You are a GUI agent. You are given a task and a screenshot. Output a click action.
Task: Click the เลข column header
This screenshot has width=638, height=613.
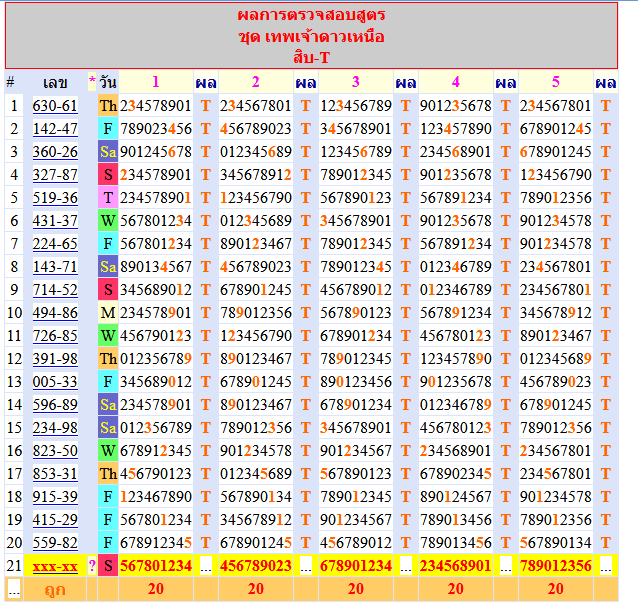[54, 82]
